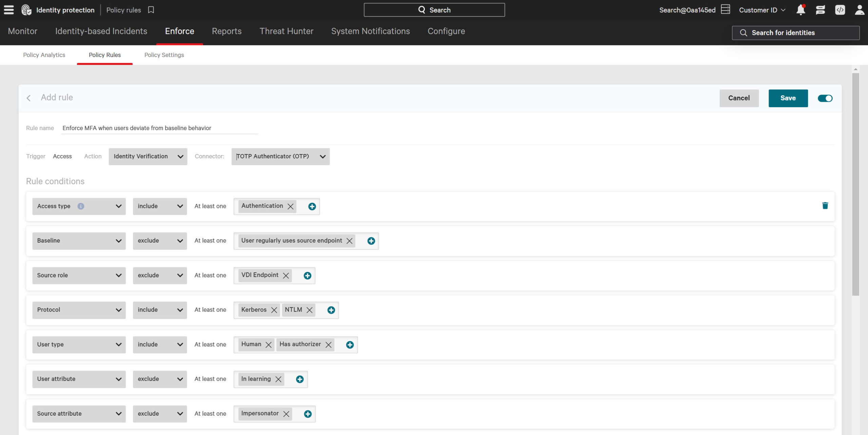The height and width of the screenshot is (435, 868).
Task: Open the Configure tab
Action: pos(446,31)
